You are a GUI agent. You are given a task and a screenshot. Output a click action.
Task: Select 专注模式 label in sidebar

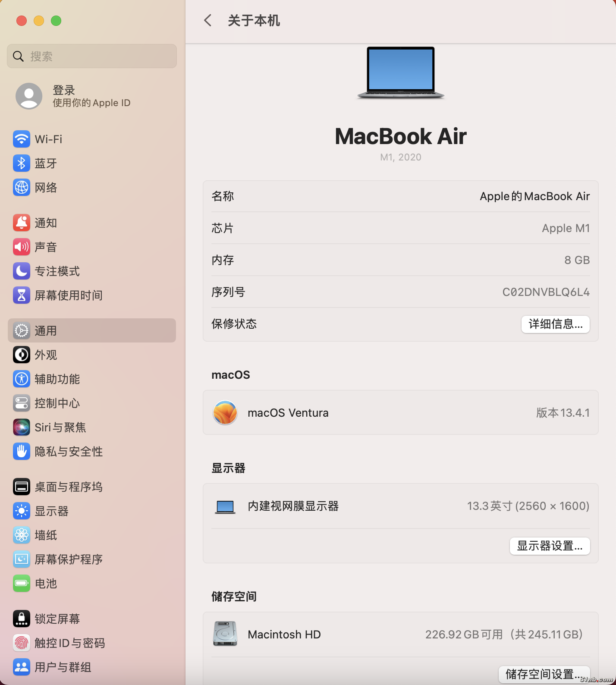57,271
